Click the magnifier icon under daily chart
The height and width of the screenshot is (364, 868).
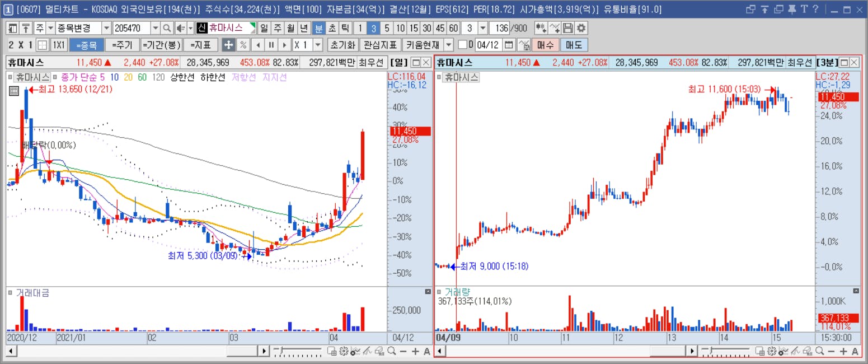point(391,351)
